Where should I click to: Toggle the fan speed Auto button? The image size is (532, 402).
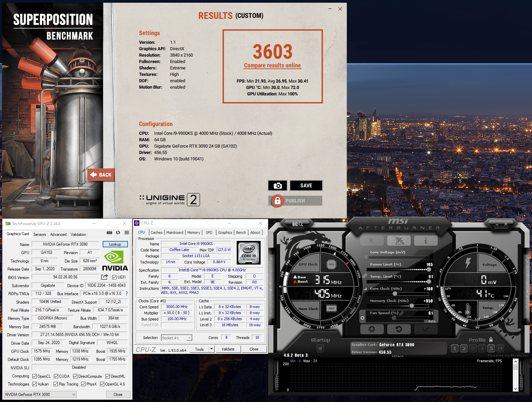pyautogui.click(x=432, y=321)
